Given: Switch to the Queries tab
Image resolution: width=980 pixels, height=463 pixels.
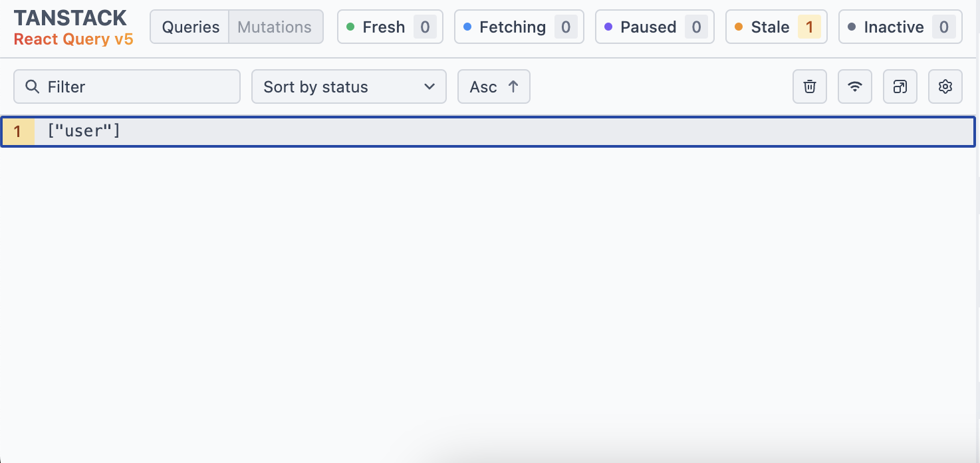Looking at the screenshot, I should coord(190,27).
